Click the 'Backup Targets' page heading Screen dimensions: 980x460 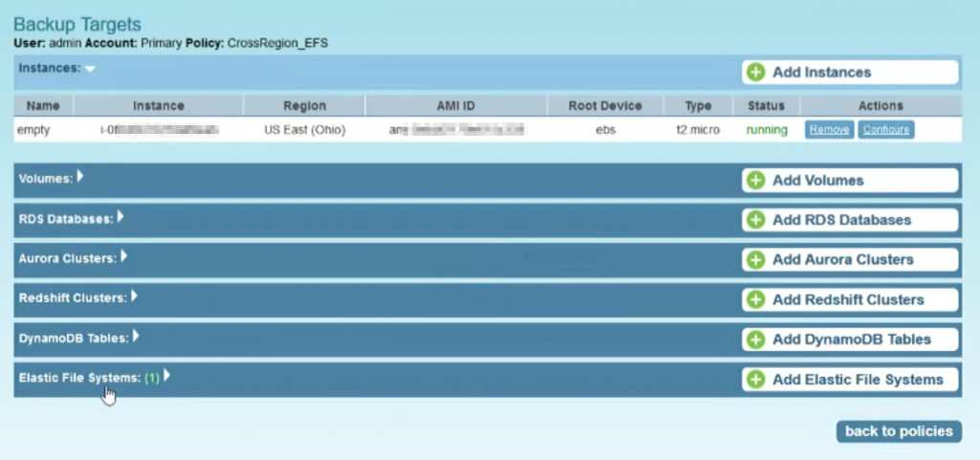(x=77, y=25)
